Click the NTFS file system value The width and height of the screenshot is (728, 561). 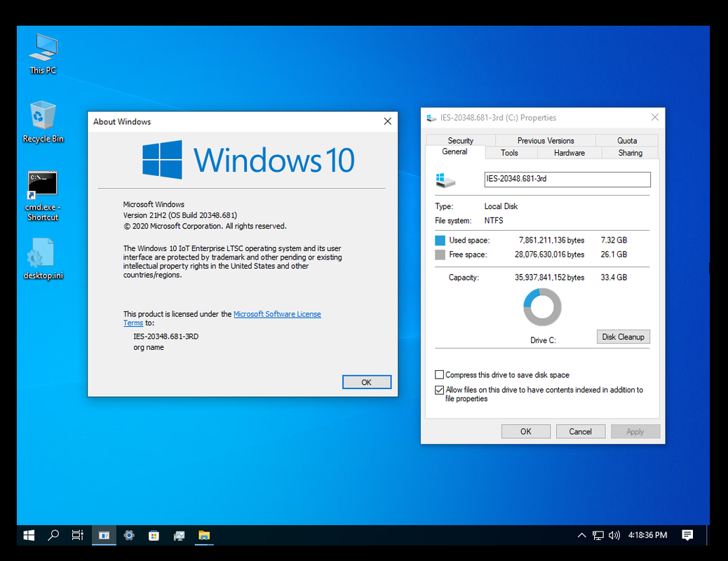(494, 221)
